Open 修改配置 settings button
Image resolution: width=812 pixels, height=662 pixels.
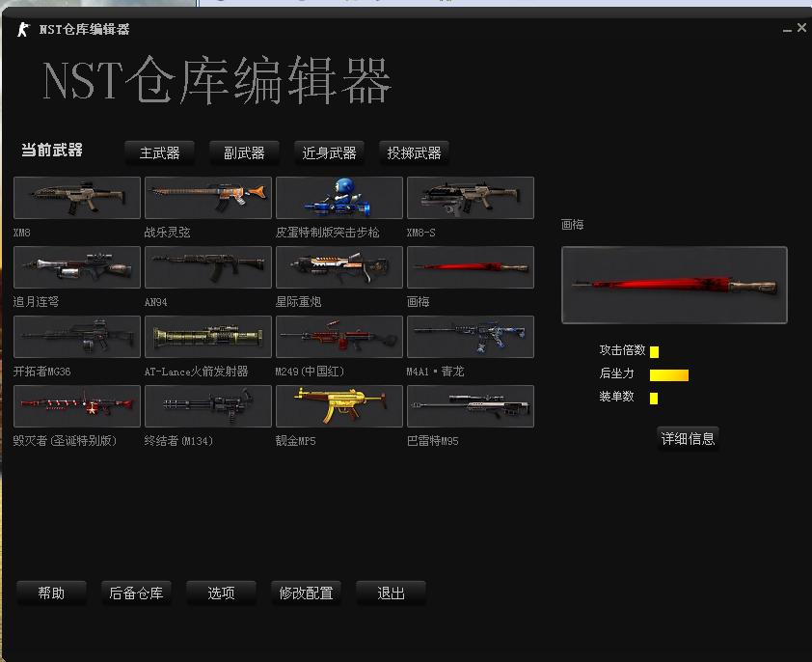(x=306, y=593)
